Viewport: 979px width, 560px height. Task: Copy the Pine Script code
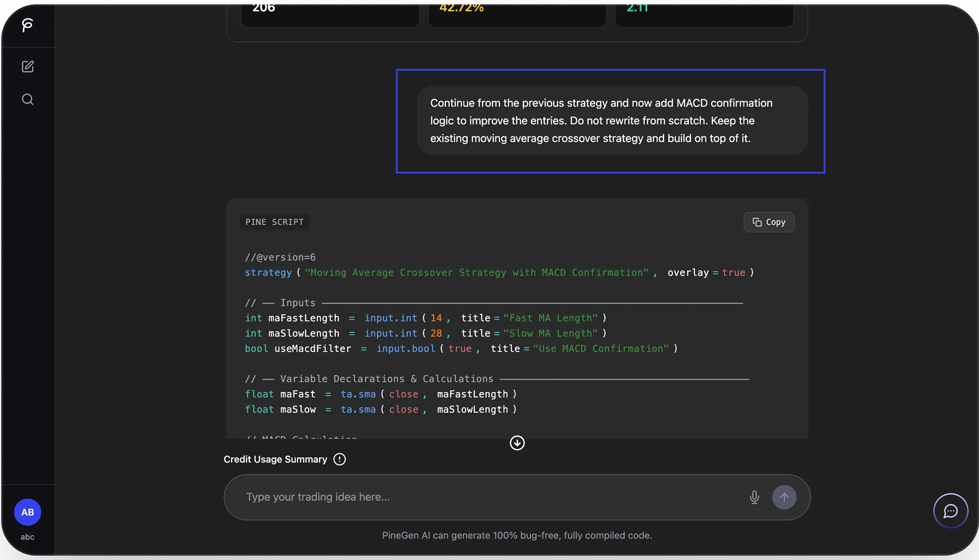769,222
